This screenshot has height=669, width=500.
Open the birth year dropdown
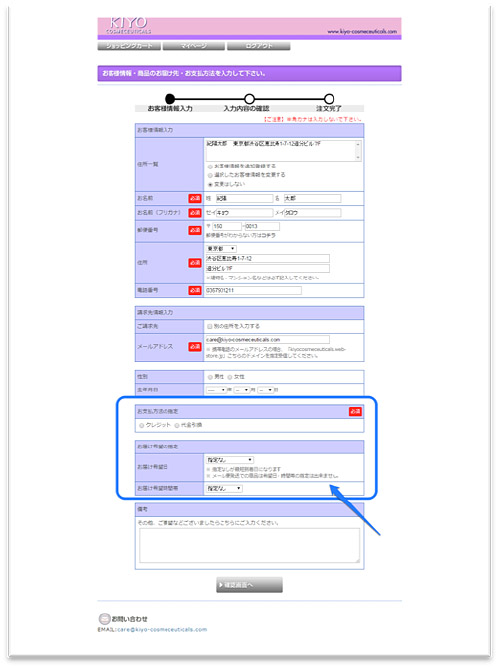pyautogui.click(x=216, y=390)
